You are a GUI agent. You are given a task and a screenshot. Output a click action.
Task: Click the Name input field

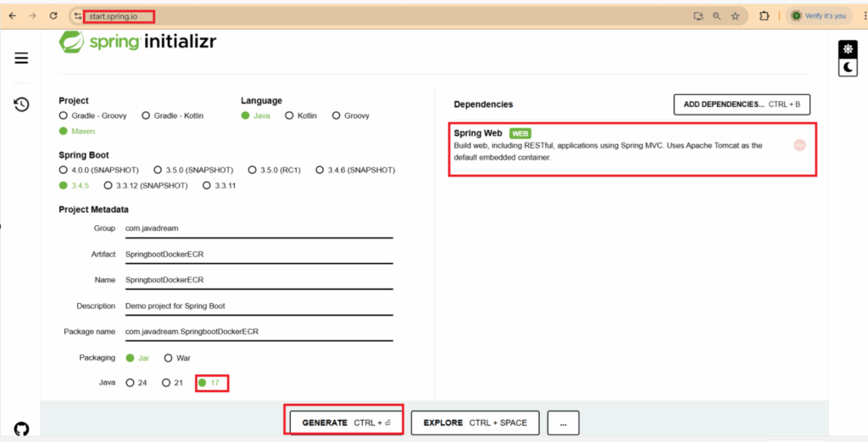[x=259, y=280]
